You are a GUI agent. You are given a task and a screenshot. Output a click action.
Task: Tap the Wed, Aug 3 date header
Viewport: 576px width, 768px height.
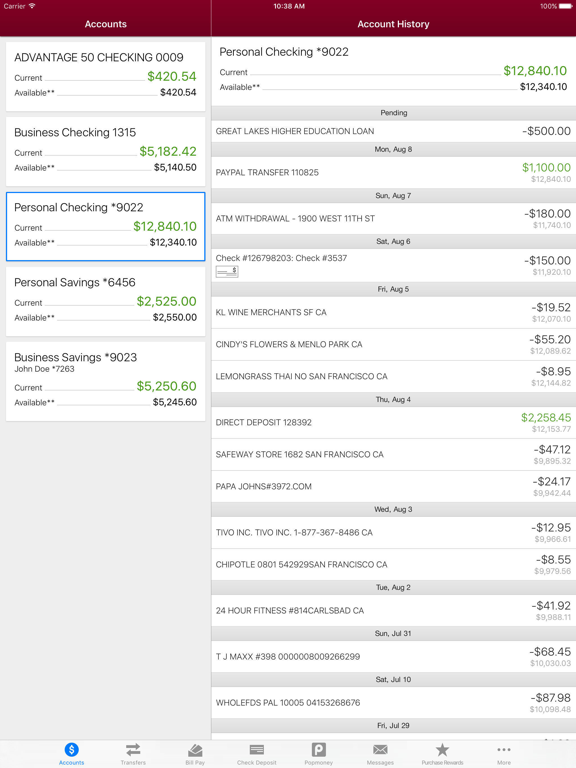coord(393,509)
